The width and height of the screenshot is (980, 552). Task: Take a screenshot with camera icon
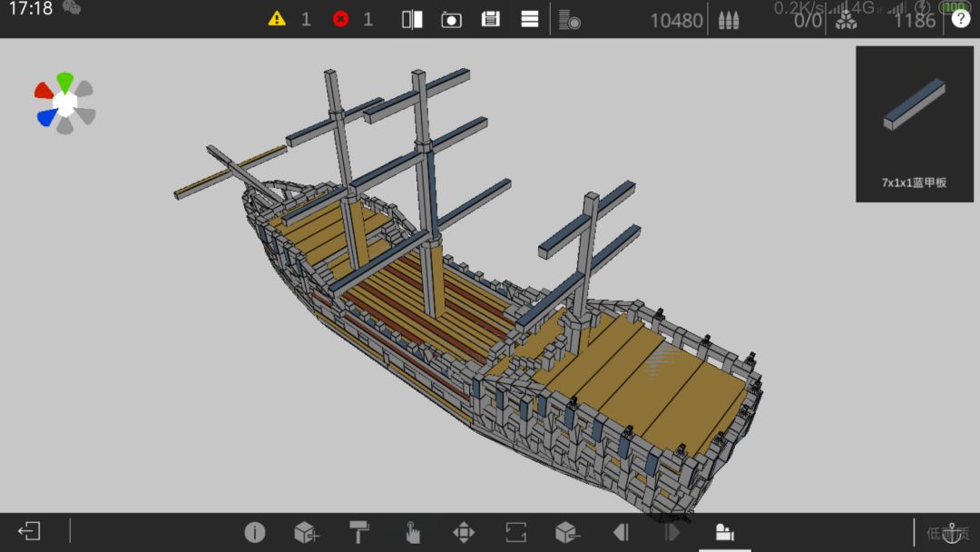pos(451,19)
